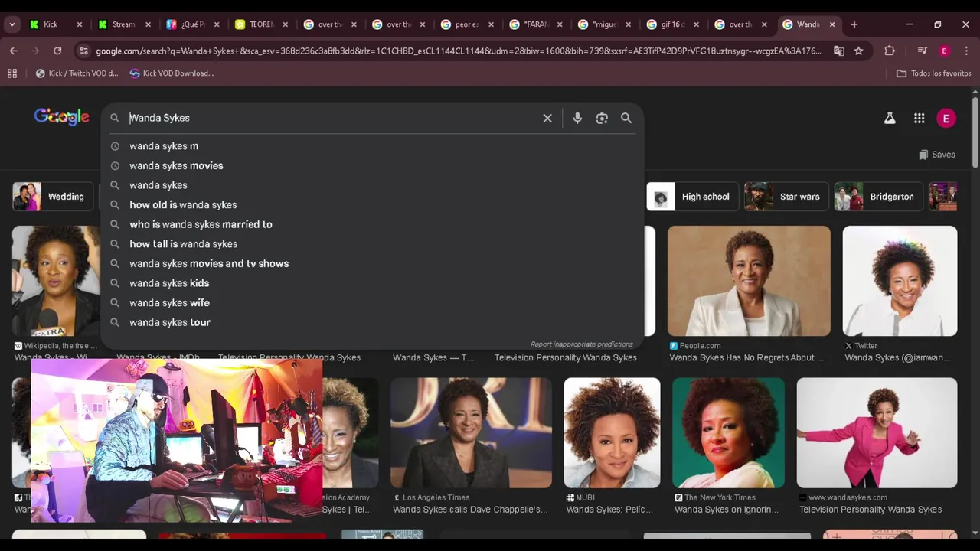View site information icon in address bar
Image resolution: width=980 pixels, height=551 pixels.
83,51
